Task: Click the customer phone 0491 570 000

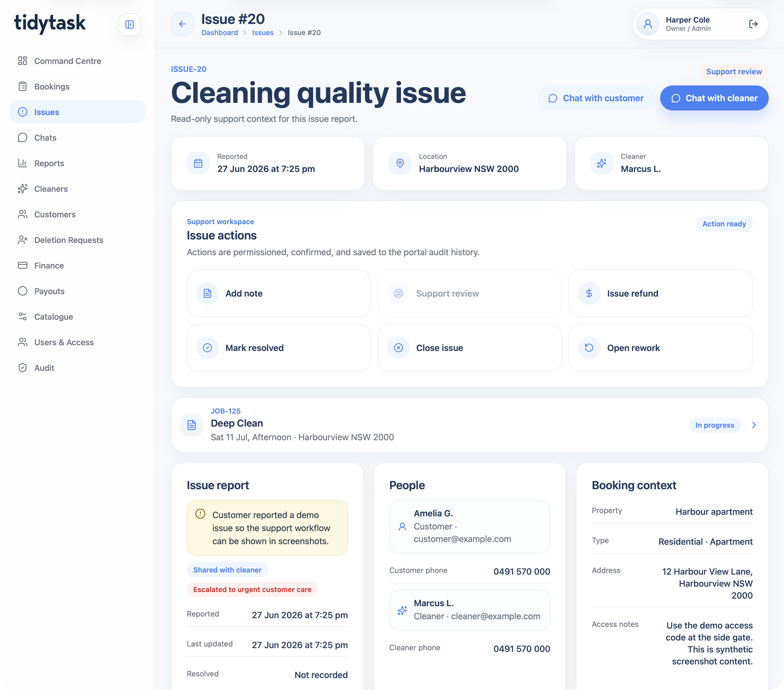Action: coord(522,572)
